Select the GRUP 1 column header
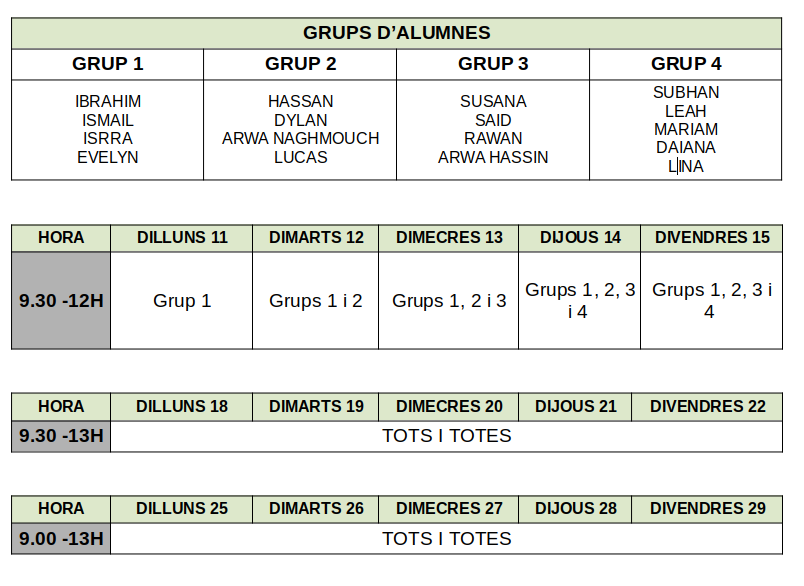This screenshot has height=586, width=804. click(x=108, y=64)
